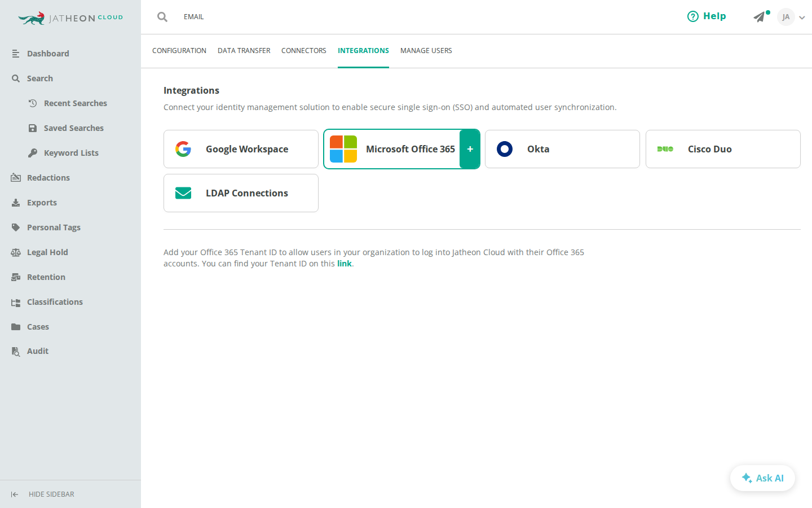Open the Dashboard sidebar icon
This screenshot has height=508, width=812.
click(x=16, y=54)
